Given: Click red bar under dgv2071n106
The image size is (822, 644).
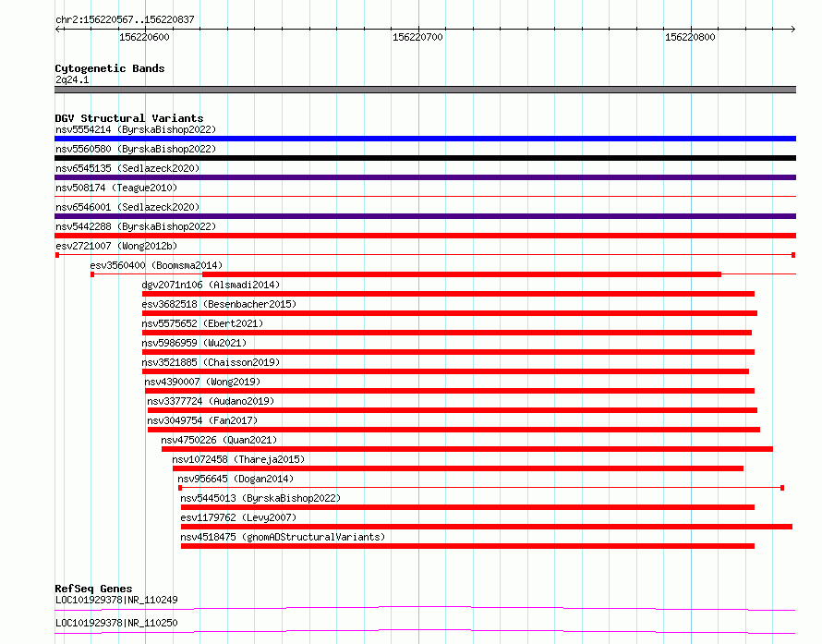Looking at the screenshot, I should (448, 294).
